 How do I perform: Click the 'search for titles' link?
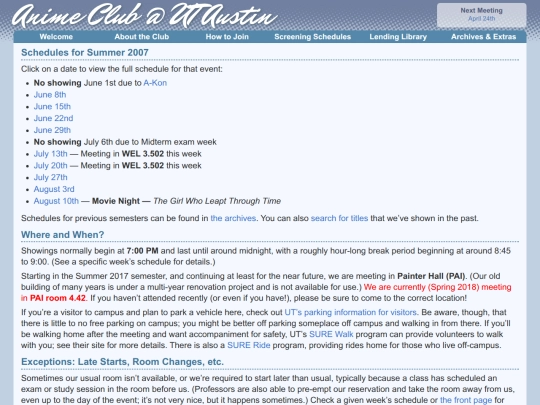pyautogui.click(x=339, y=218)
